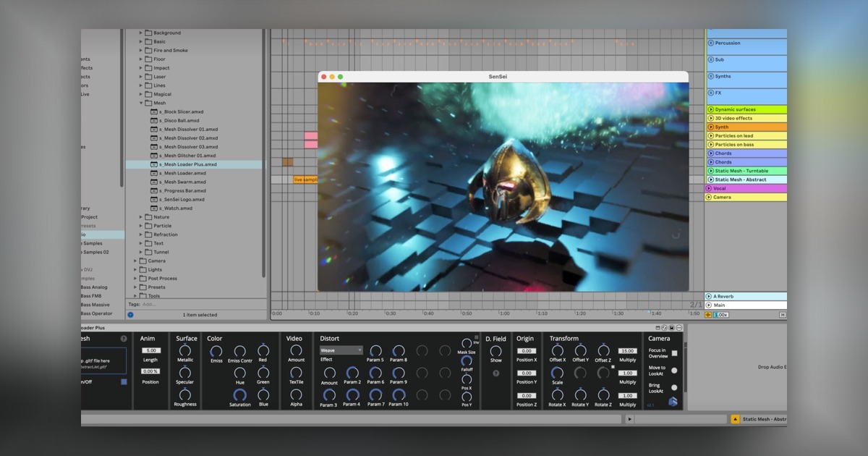The height and width of the screenshot is (456, 868).
Task: Click the Falloff knob in Distort section
Action: (467, 360)
